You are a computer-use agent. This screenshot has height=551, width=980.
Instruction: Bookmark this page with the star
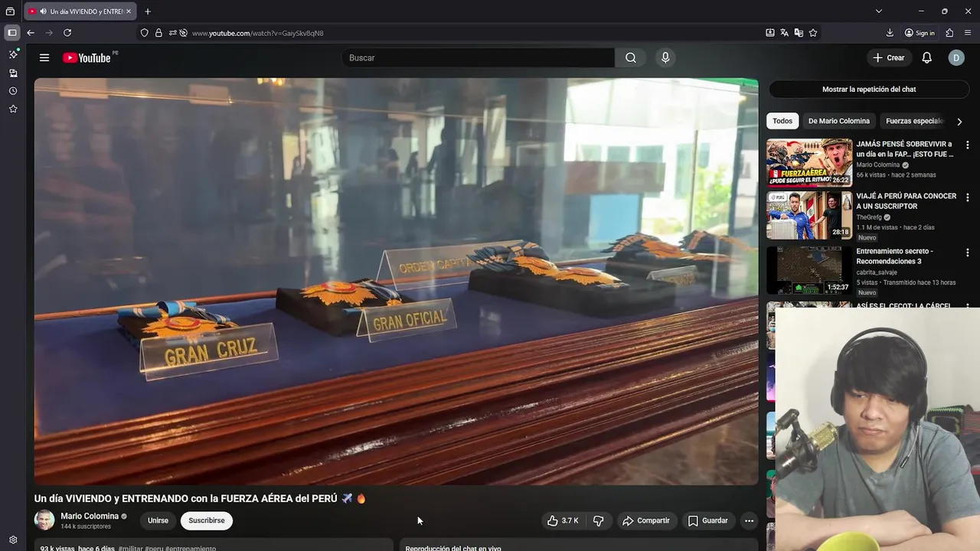tap(813, 33)
